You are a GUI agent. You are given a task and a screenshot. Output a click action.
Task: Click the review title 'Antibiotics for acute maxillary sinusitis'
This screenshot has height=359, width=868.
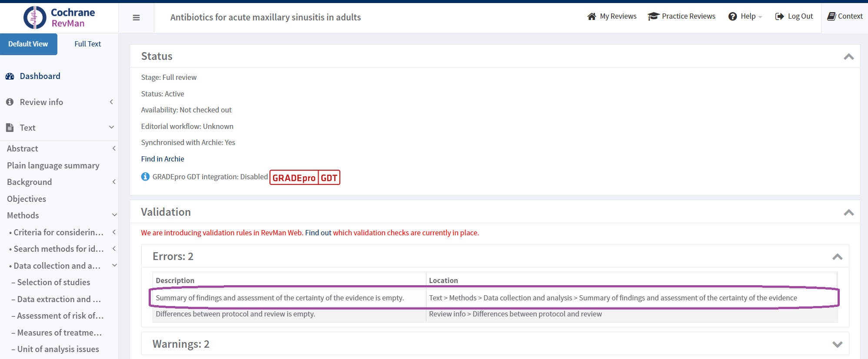(x=266, y=17)
